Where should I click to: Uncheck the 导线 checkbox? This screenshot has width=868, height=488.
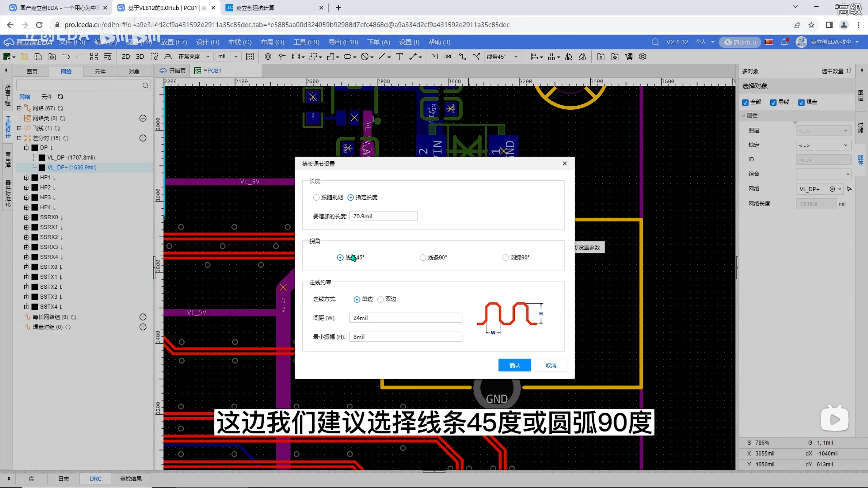tap(773, 102)
